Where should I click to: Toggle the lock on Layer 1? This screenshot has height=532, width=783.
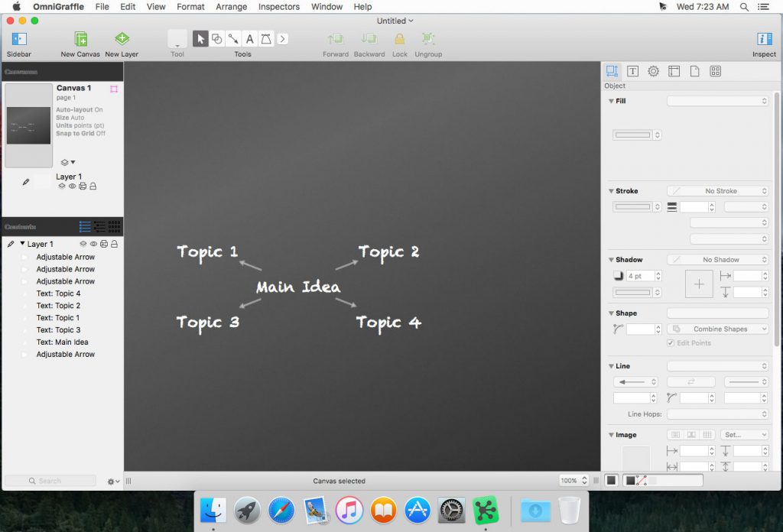pyautogui.click(x=115, y=243)
